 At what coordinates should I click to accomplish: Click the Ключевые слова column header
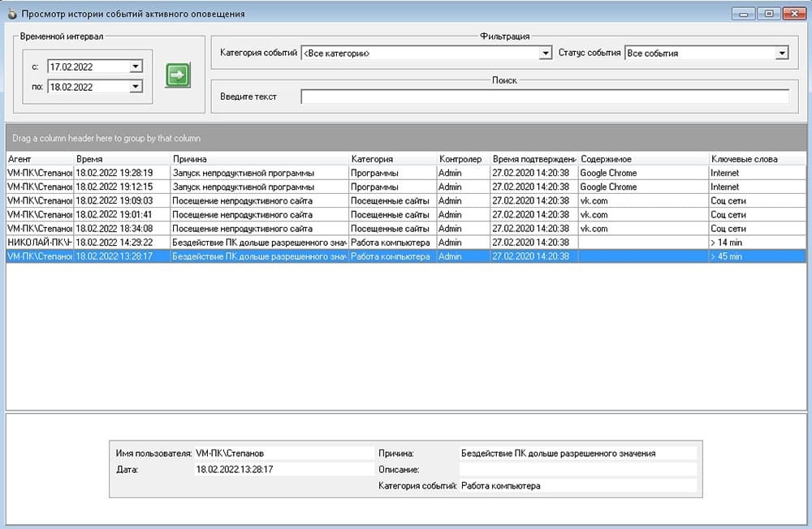click(757, 159)
